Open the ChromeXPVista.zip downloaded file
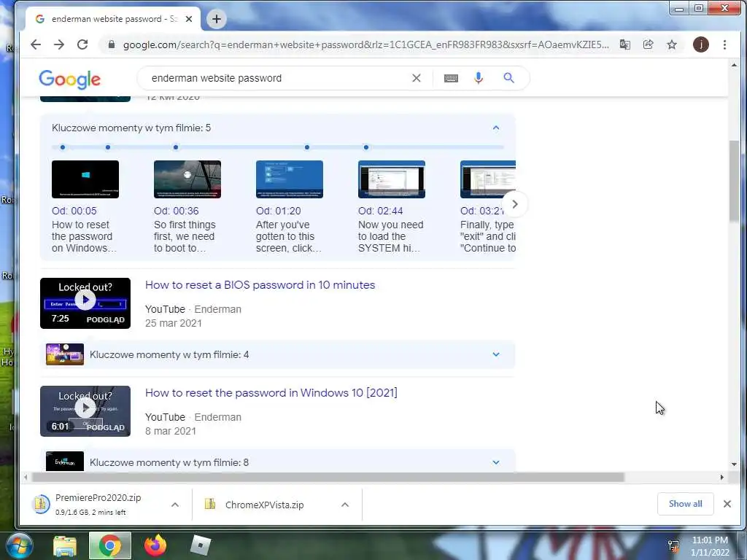The height and width of the screenshot is (560, 747). point(264,505)
